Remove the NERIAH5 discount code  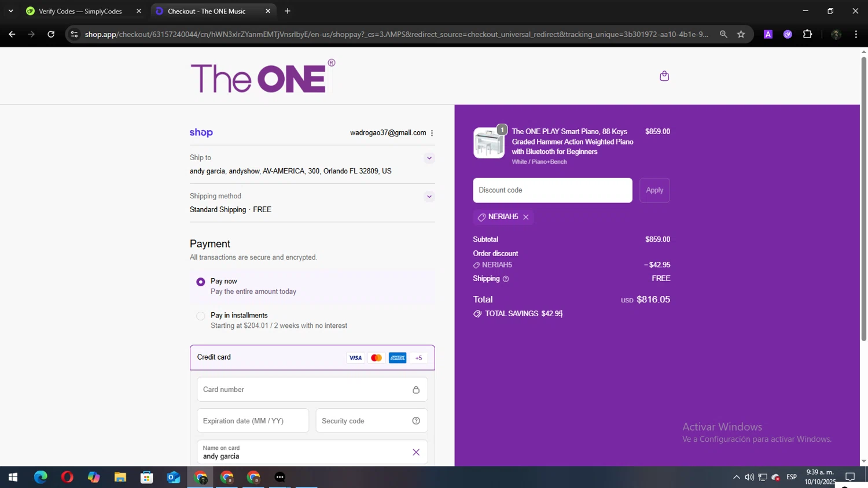pos(526,217)
